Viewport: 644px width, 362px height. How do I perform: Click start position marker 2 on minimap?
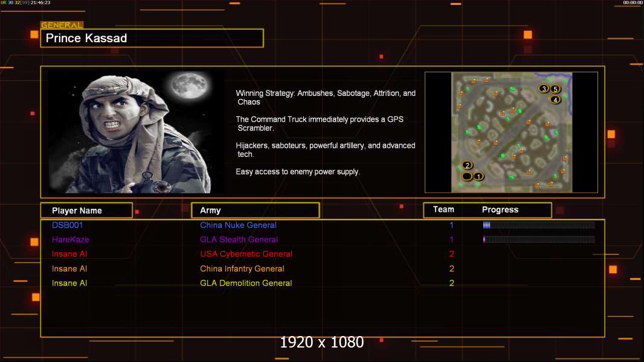(467, 165)
